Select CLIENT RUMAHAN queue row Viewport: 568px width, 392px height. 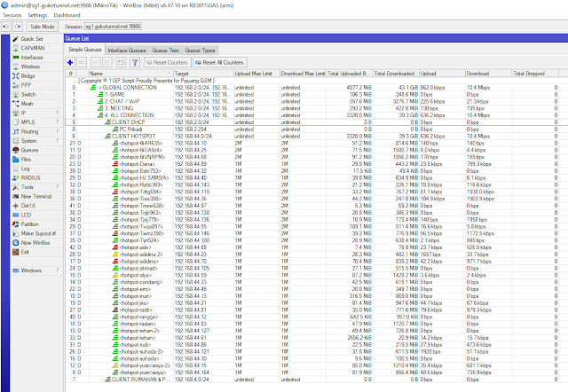click(x=313, y=380)
